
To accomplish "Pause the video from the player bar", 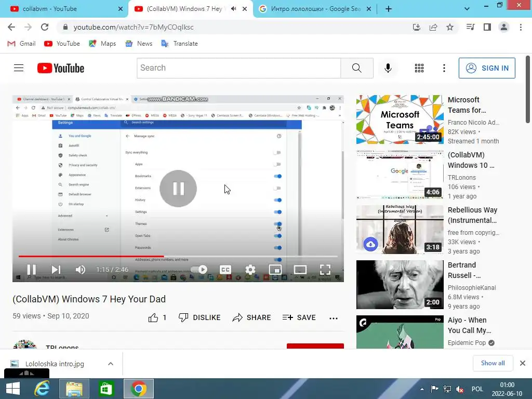I will [31, 270].
